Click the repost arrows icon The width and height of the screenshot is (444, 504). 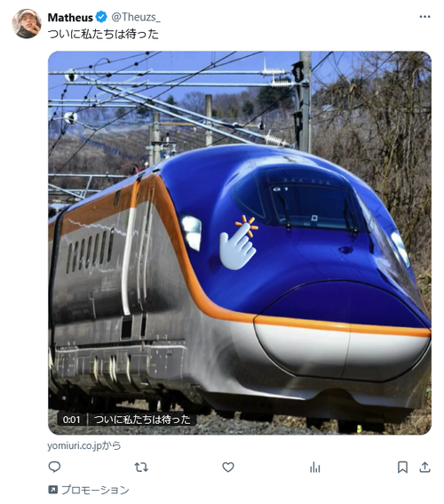click(x=141, y=467)
